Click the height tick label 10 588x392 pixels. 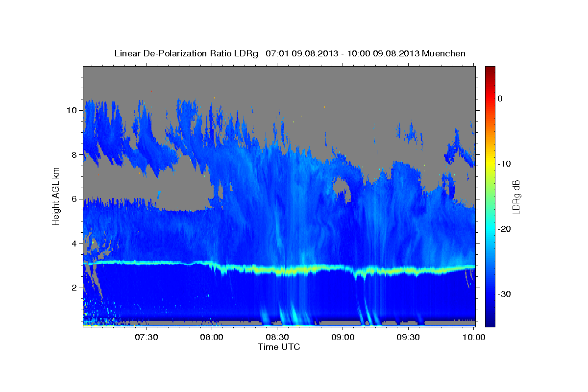(72, 110)
